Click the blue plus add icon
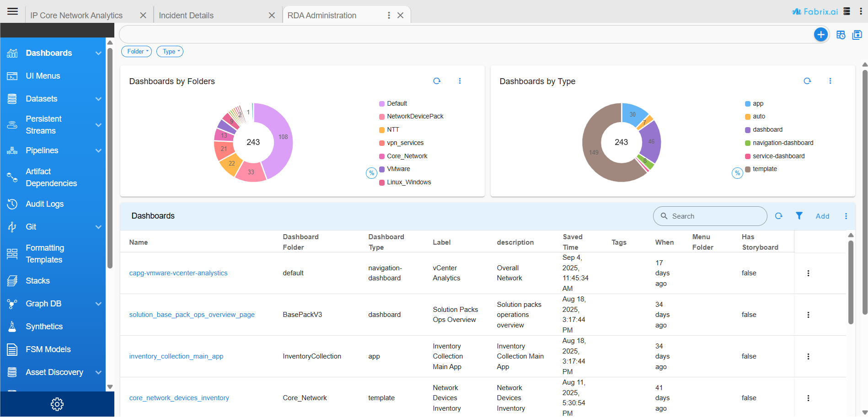The width and height of the screenshot is (868, 418). (820, 35)
